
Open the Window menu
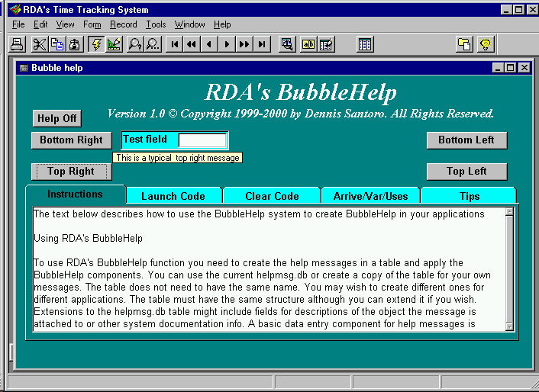190,24
